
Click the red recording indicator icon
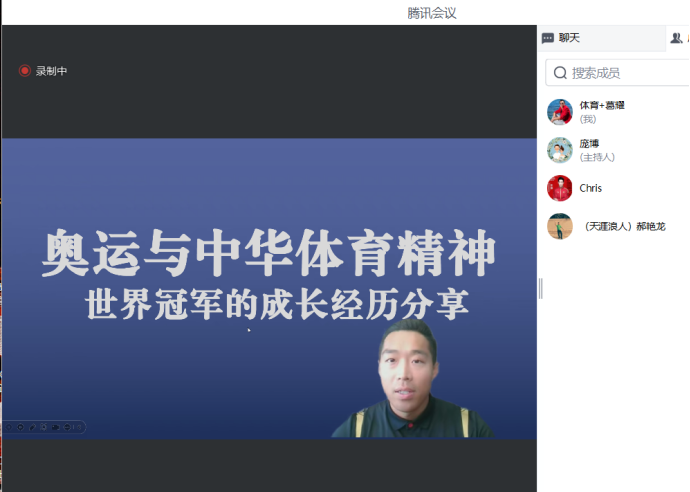[x=25, y=70]
